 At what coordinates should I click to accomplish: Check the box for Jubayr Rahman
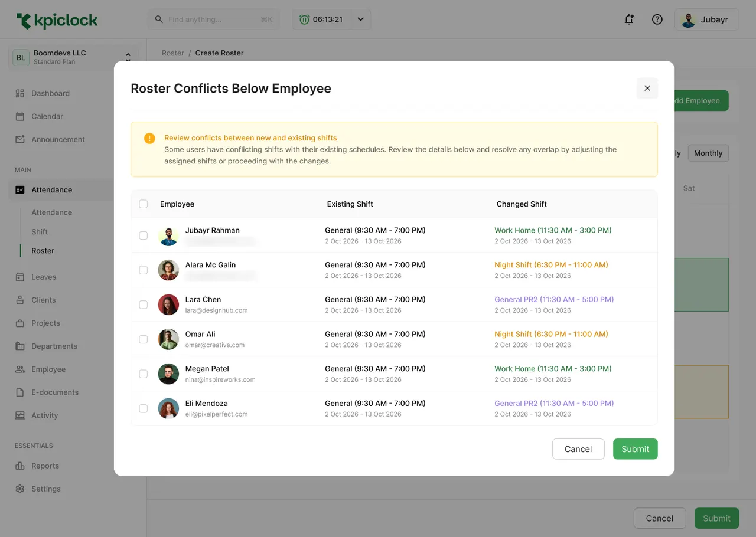tap(144, 235)
